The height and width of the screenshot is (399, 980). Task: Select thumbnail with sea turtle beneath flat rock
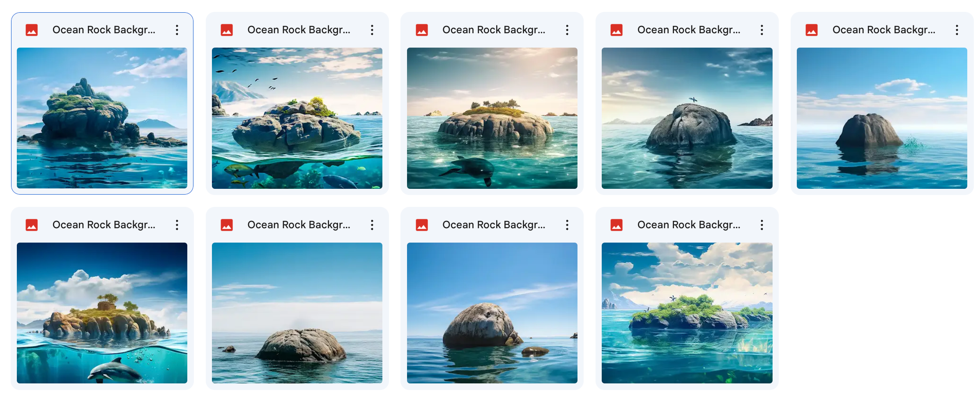[x=492, y=118]
